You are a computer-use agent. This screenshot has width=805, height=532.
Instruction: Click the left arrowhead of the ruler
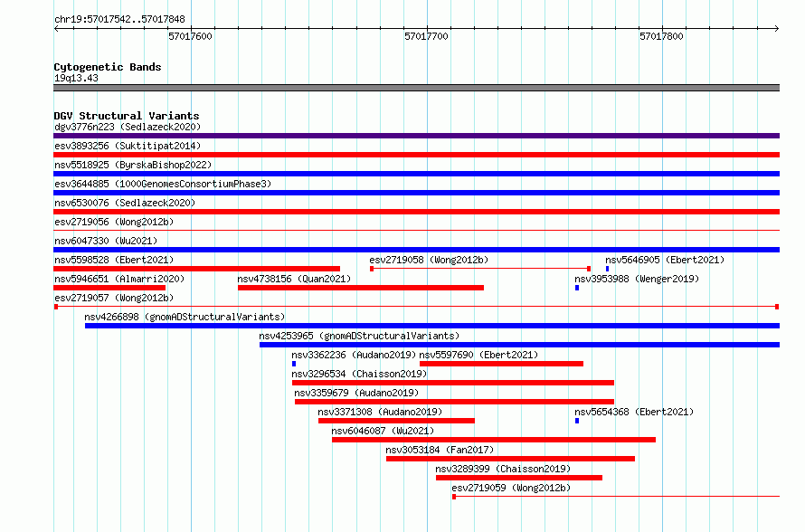click(56, 28)
